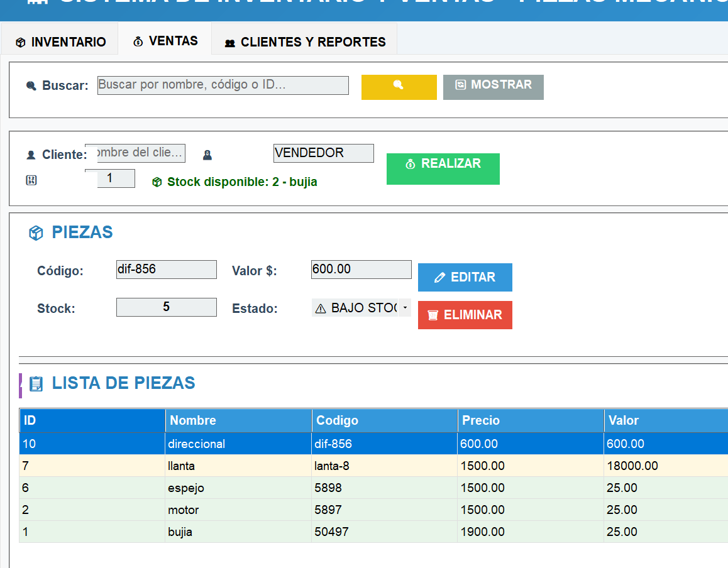Click the VENDEDOR text field
Image resolution: width=728 pixels, height=568 pixels.
323,153
